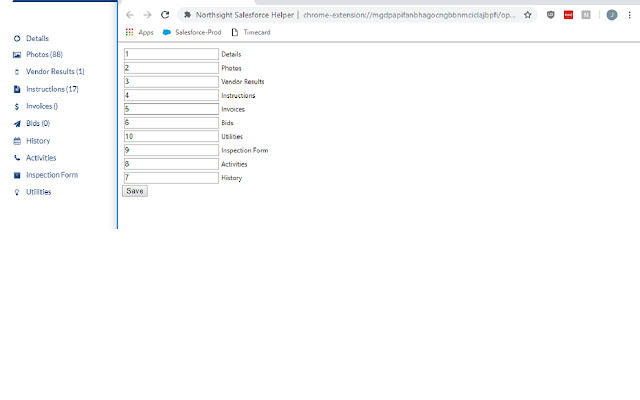Click the order field for Invoices
640x400 pixels.
[x=171, y=109]
